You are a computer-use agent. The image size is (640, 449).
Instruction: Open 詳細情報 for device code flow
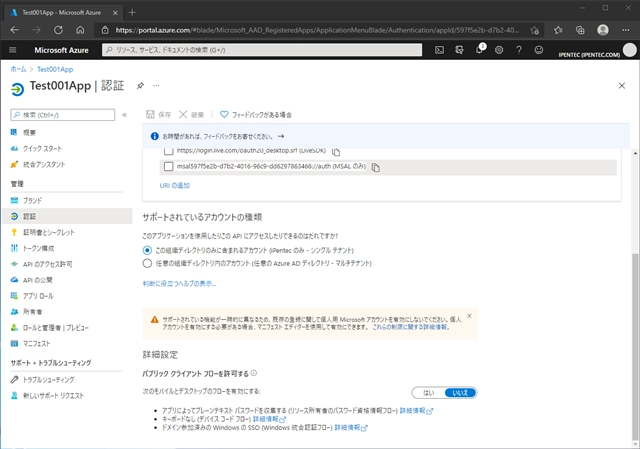click(269, 419)
